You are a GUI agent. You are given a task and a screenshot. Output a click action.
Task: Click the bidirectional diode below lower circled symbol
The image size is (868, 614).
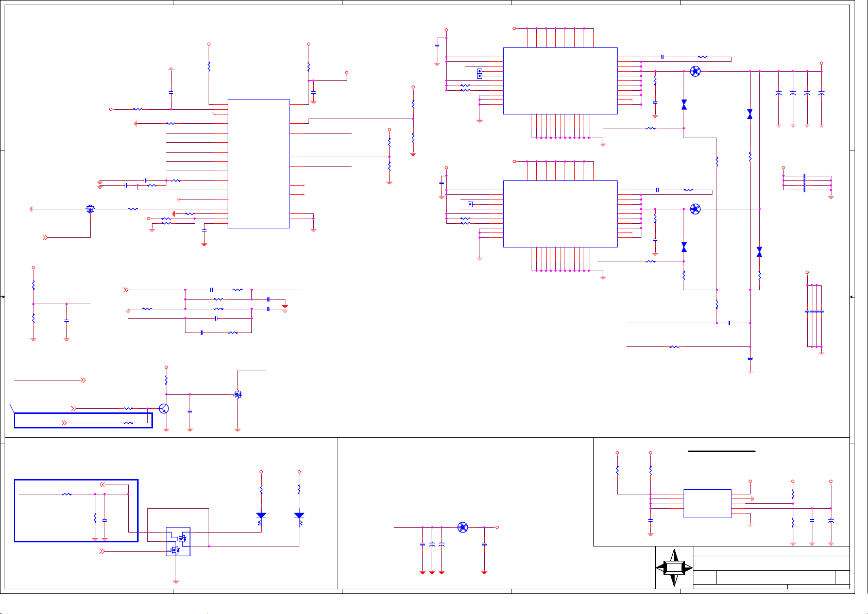pos(684,247)
